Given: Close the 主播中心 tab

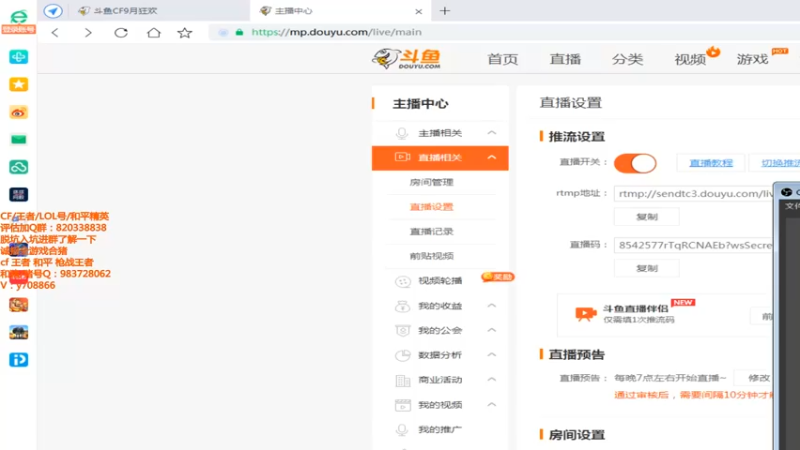Looking at the screenshot, I should click(x=418, y=11).
